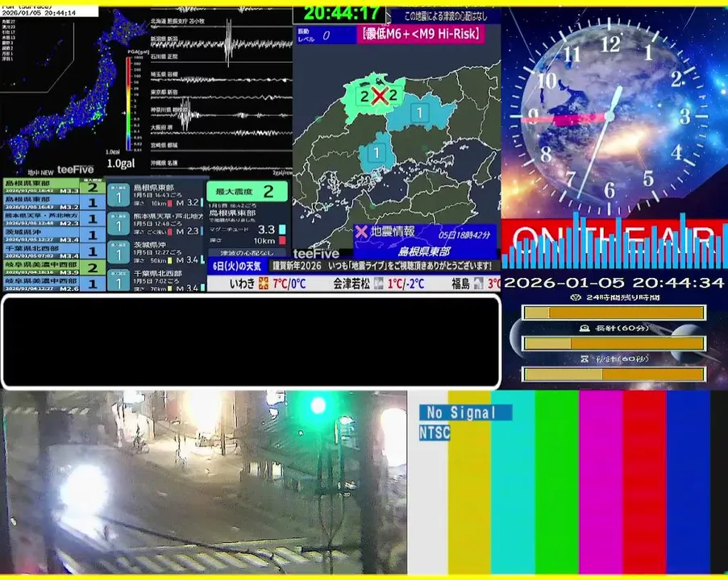Click the pink X icon beside 地震情報
Viewport: 728px width, 580px height.
pos(361,231)
